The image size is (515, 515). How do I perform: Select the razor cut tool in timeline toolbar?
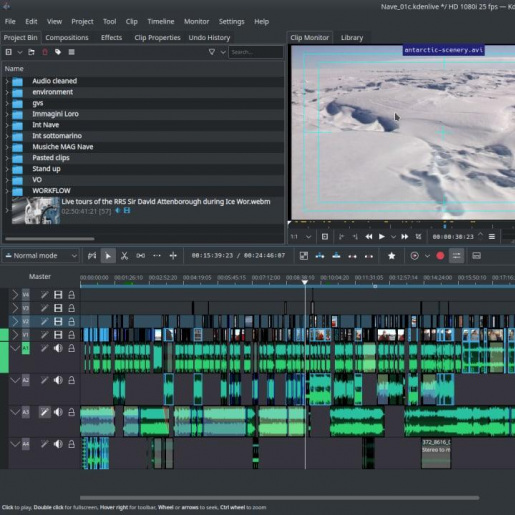(124, 256)
